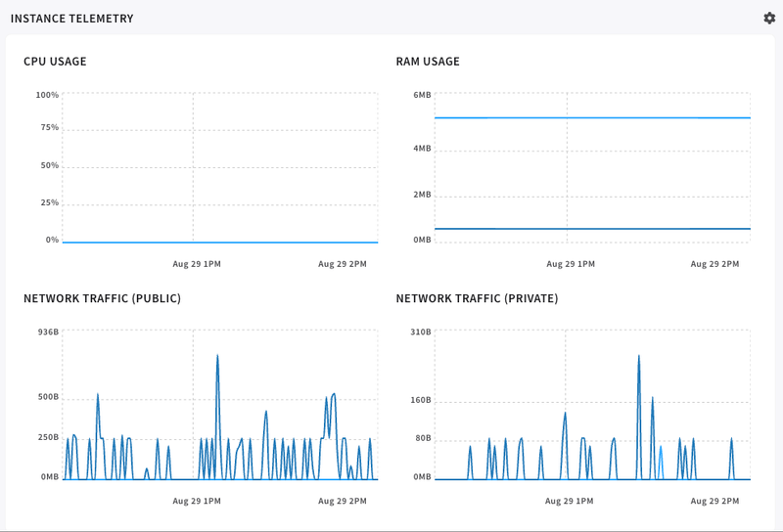Click Aug 29 1PM under public traffic chart
Viewport: 783px width, 532px height.
click(197, 501)
